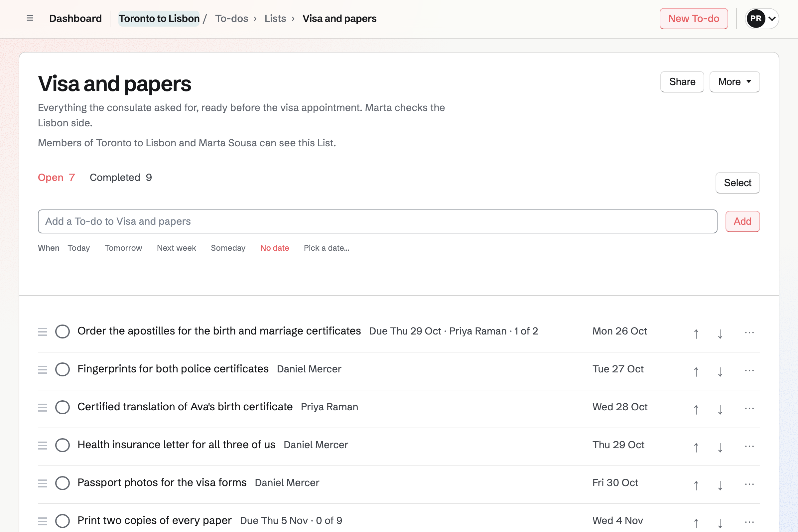
Task: Move Health insurance letter to-do down
Action: tap(720, 447)
